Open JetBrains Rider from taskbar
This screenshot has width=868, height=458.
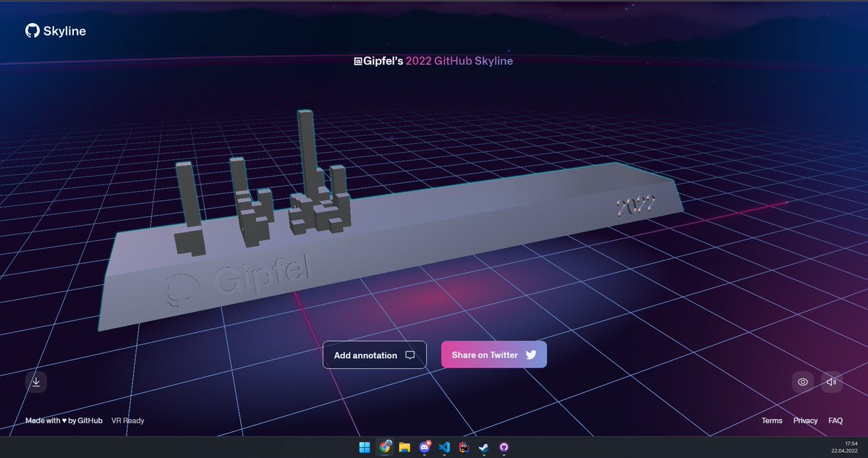(464, 447)
